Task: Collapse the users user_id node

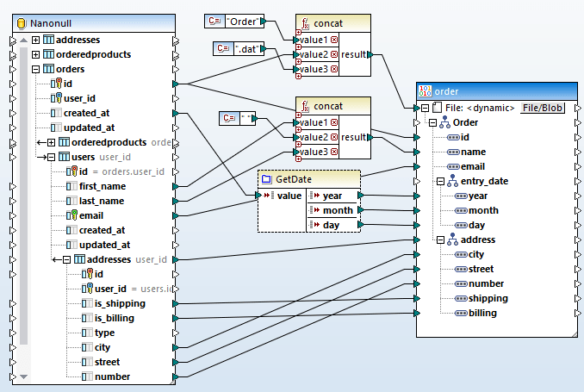Action: 51,157
